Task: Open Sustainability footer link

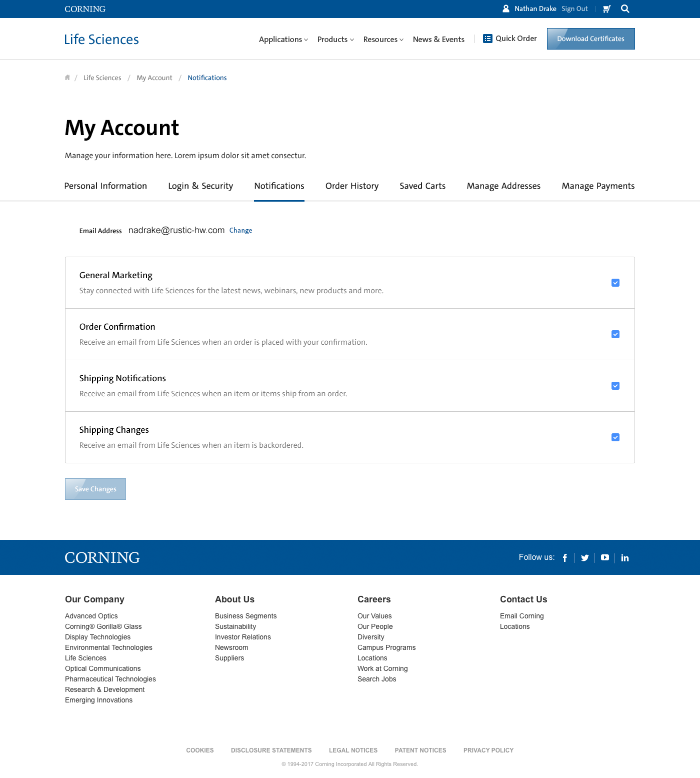Action: point(235,626)
